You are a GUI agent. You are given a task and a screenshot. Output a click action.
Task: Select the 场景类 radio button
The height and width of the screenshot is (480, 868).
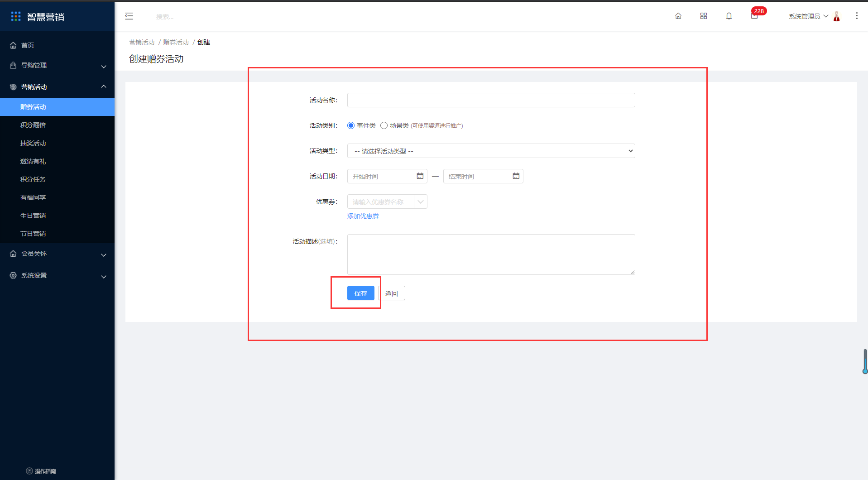click(x=384, y=125)
